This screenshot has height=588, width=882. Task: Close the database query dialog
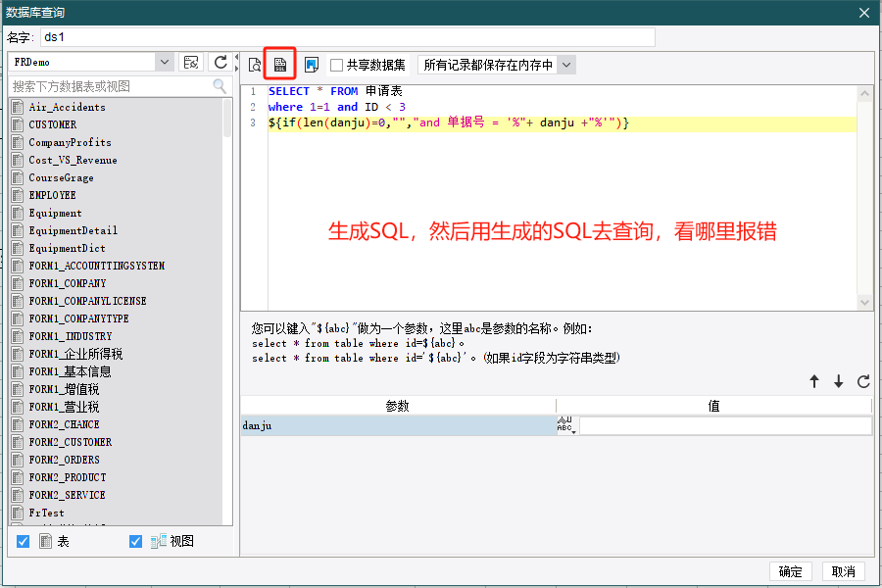pyautogui.click(x=864, y=13)
